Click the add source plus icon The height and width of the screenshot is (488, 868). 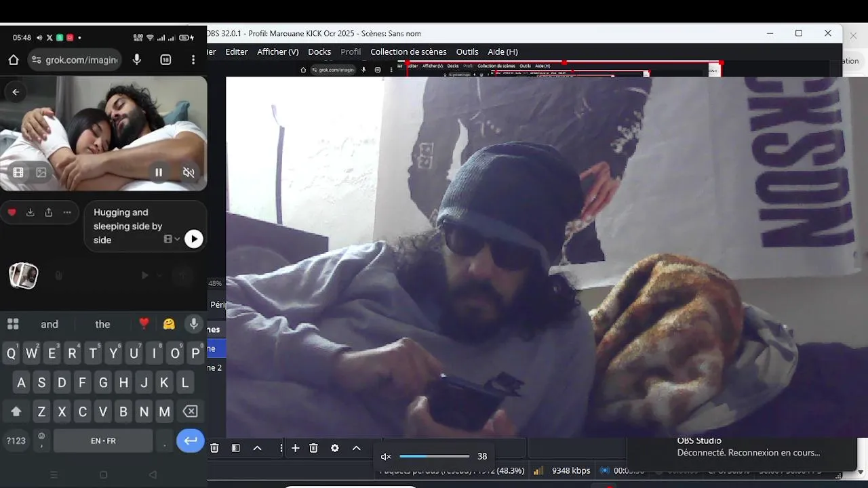tap(295, 448)
